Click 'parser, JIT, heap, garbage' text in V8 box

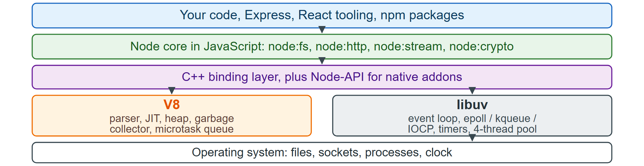pyautogui.click(x=172, y=118)
